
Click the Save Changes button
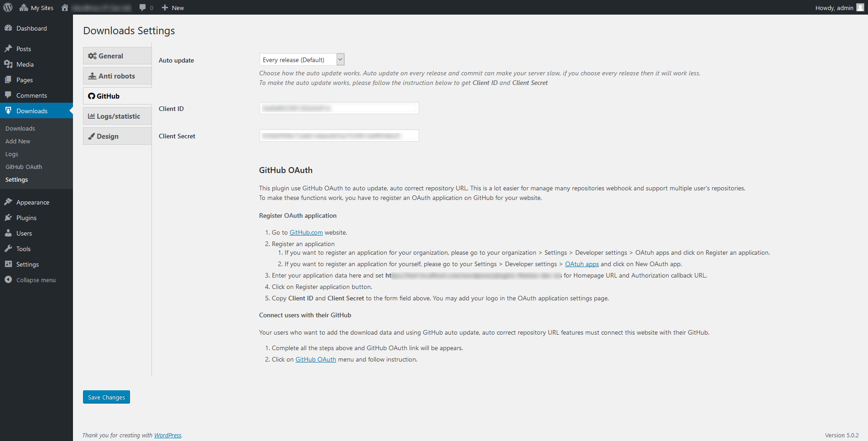106,397
